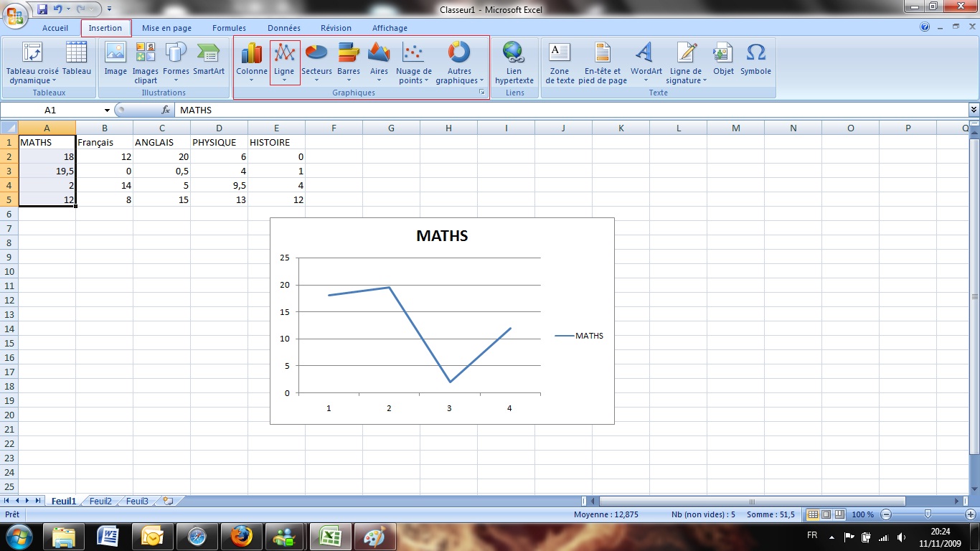Screen dimensions: 980x551
Task: Switch to Page Layout view button
Action: (x=826, y=514)
